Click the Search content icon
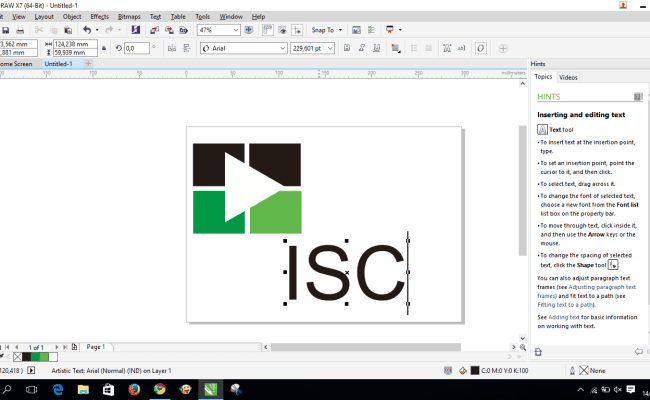This screenshot has width=650, height=400. pos(136,30)
